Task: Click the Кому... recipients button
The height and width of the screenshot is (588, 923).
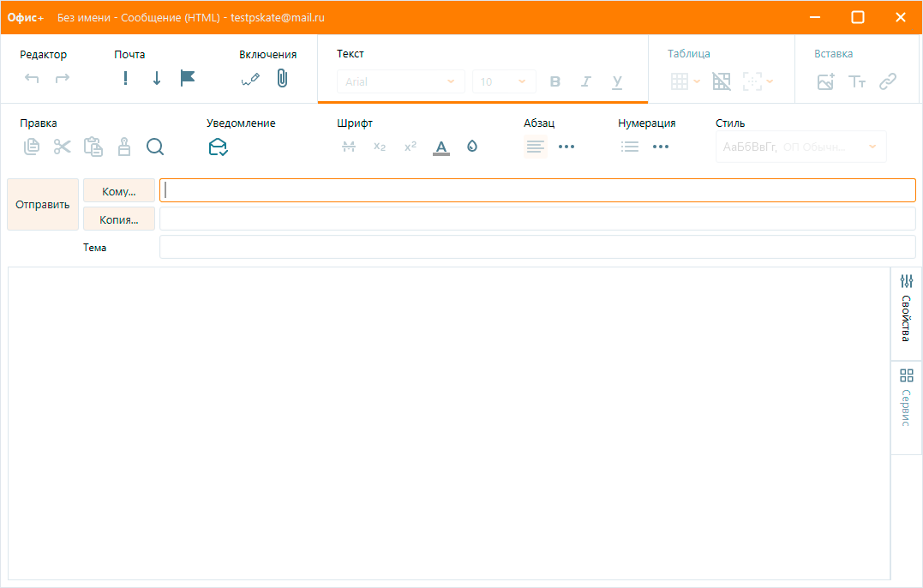Action: click(x=119, y=191)
